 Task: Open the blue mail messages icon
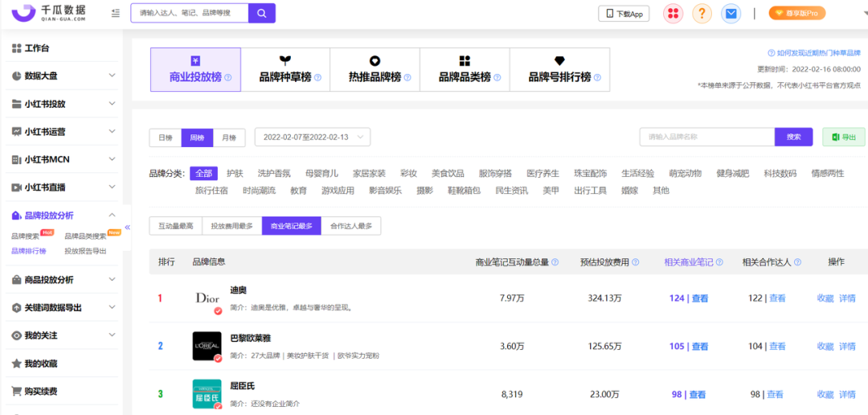tap(731, 14)
